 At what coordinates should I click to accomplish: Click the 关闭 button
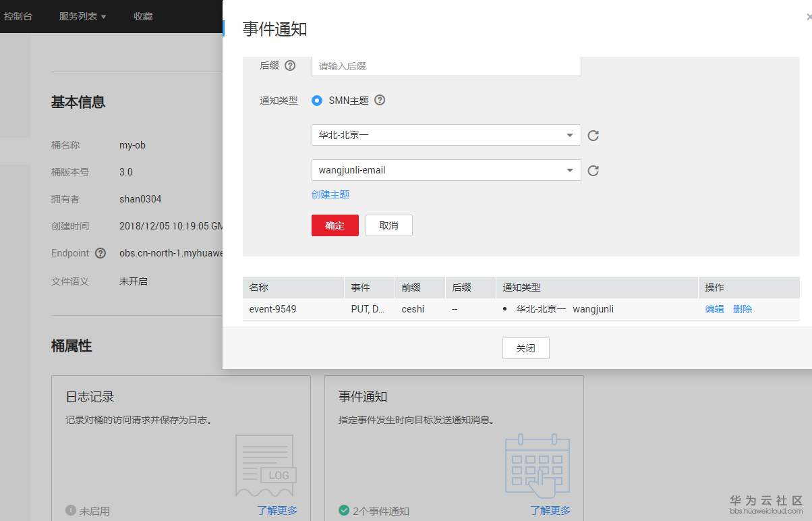526,348
